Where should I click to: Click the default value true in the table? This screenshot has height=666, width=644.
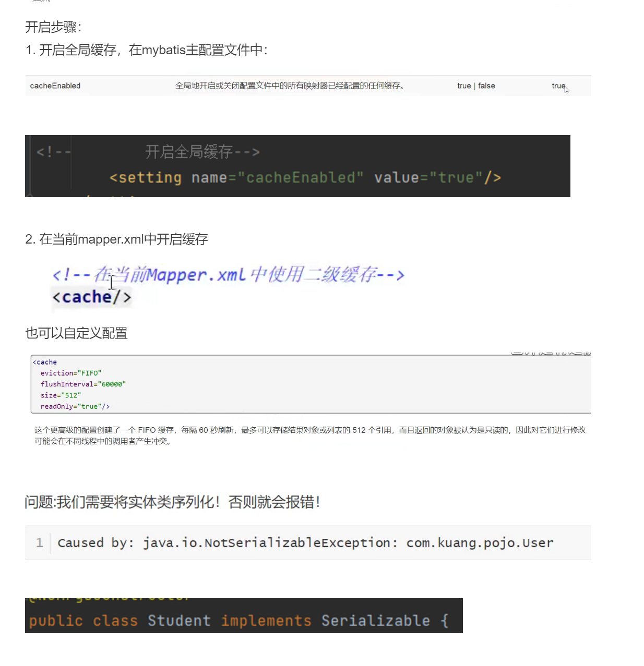click(558, 86)
